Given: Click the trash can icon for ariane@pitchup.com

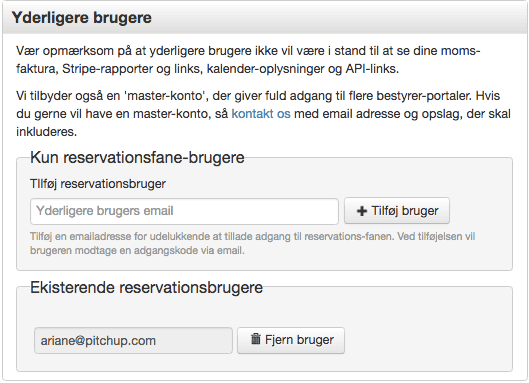Looking at the screenshot, I should tap(256, 338).
